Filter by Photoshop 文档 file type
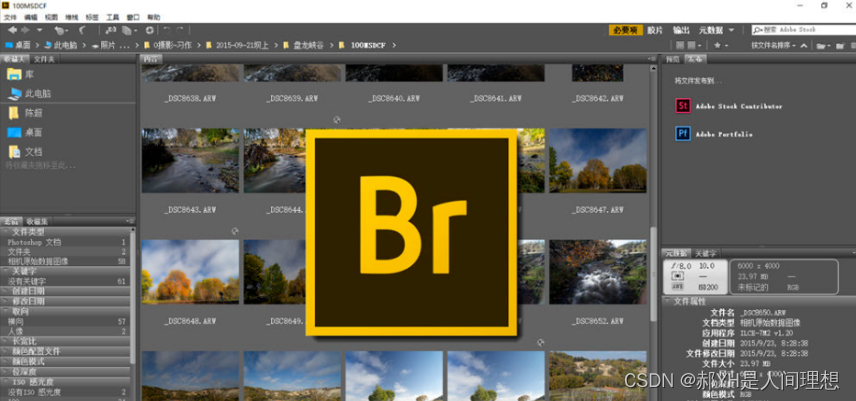The height and width of the screenshot is (401, 856). (x=65, y=242)
